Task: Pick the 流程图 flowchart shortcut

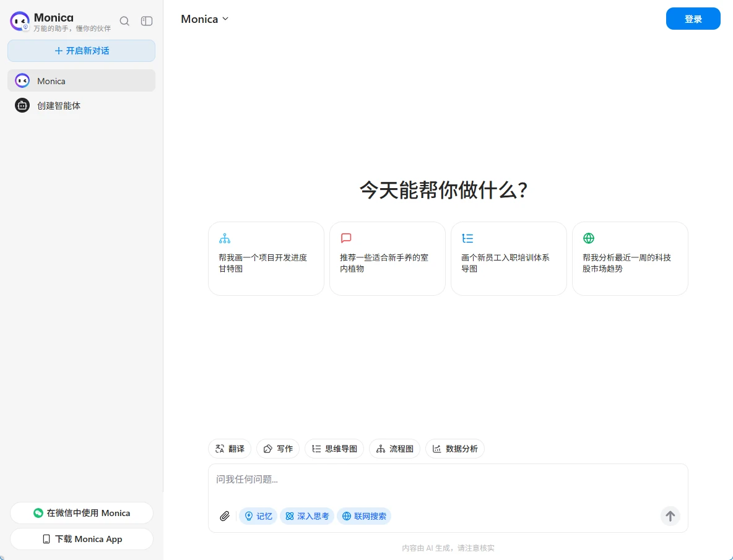Action: pyautogui.click(x=394, y=449)
